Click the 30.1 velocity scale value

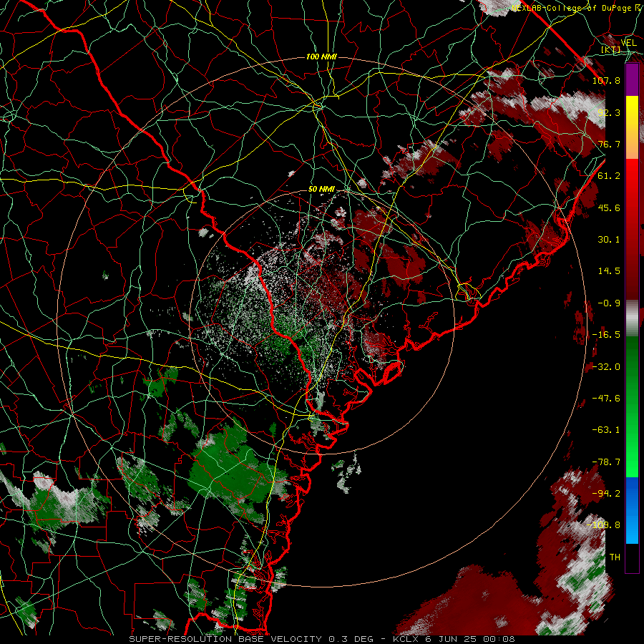(609, 240)
